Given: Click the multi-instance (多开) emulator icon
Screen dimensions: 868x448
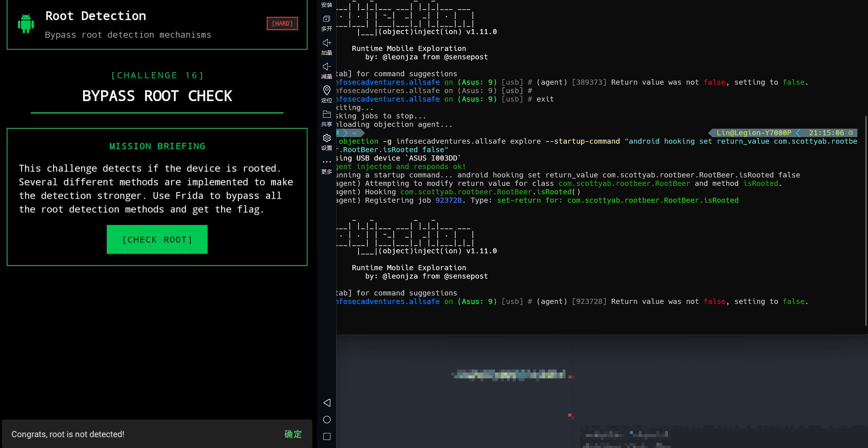Looking at the screenshot, I should pyautogui.click(x=327, y=19).
